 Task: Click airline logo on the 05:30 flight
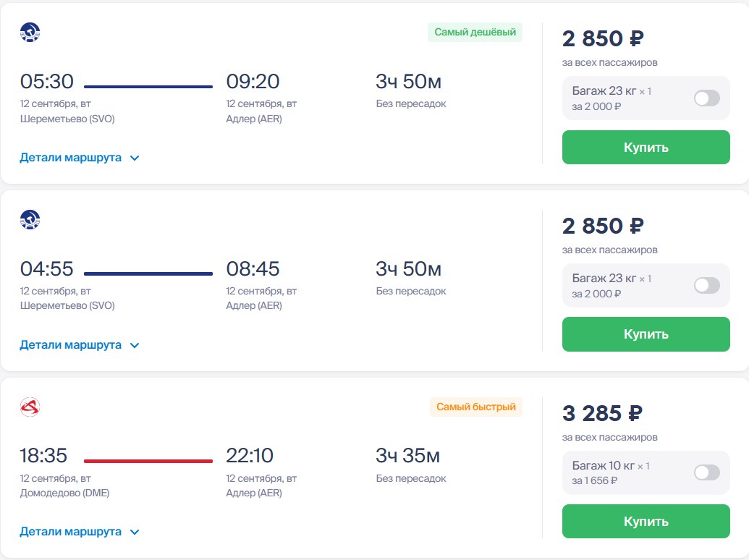pyautogui.click(x=30, y=33)
